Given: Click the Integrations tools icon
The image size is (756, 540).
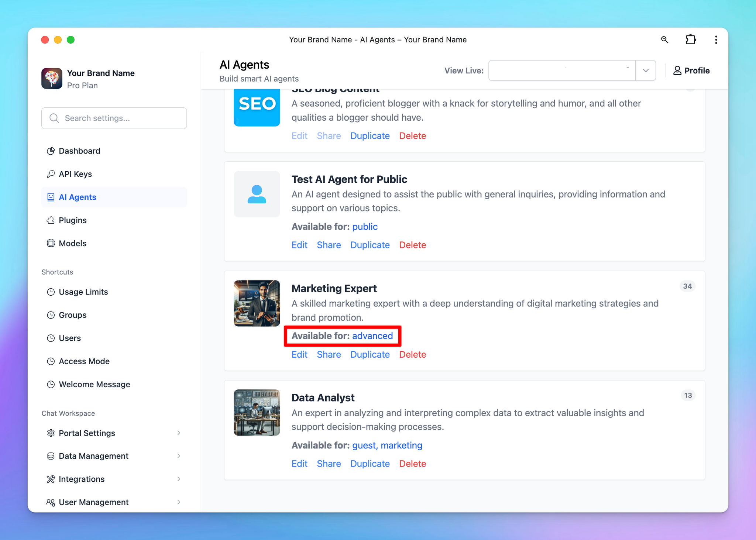Looking at the screenshot, I should pos(51,479).
